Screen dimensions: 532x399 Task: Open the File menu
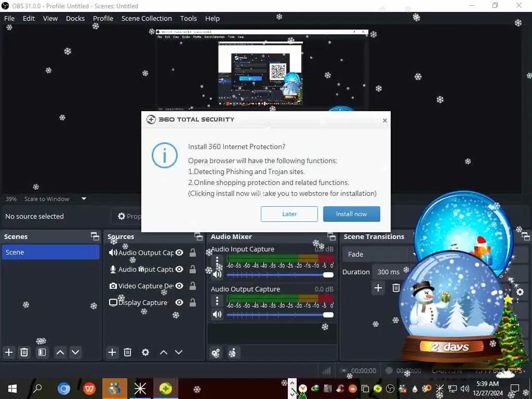click(x=9, y=18)
